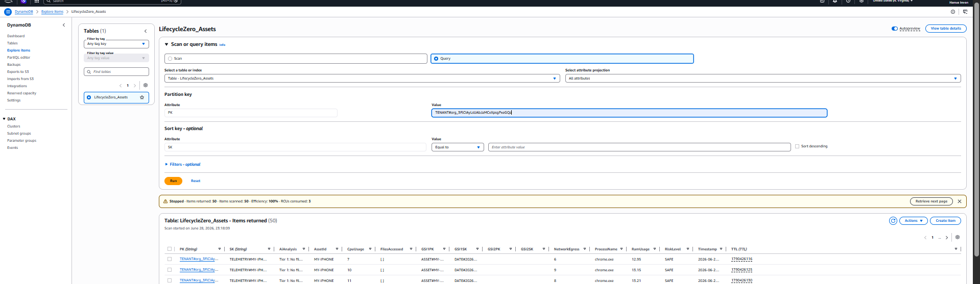Image resolution: width=980 pixels, height=284 pixels.
Task: Select the Scan radio option
Action: click(x=170, y=59)
